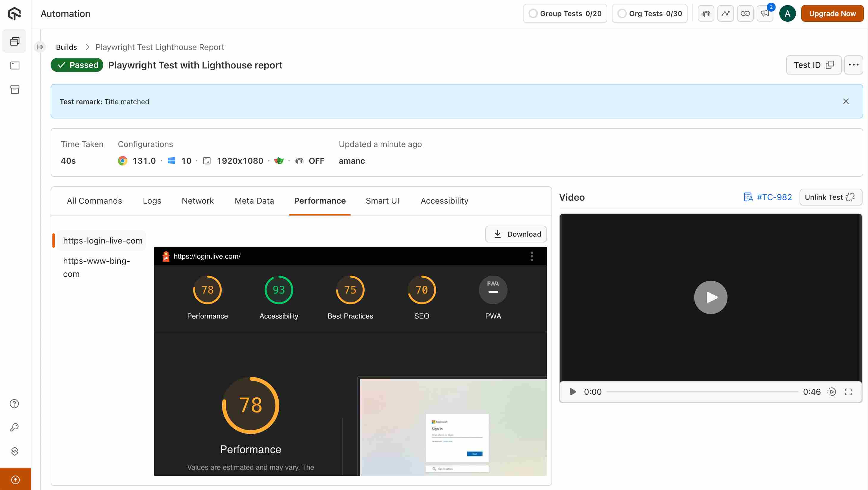868x490 pixels.
Task: Open the key access token icon
Action: 15,427
